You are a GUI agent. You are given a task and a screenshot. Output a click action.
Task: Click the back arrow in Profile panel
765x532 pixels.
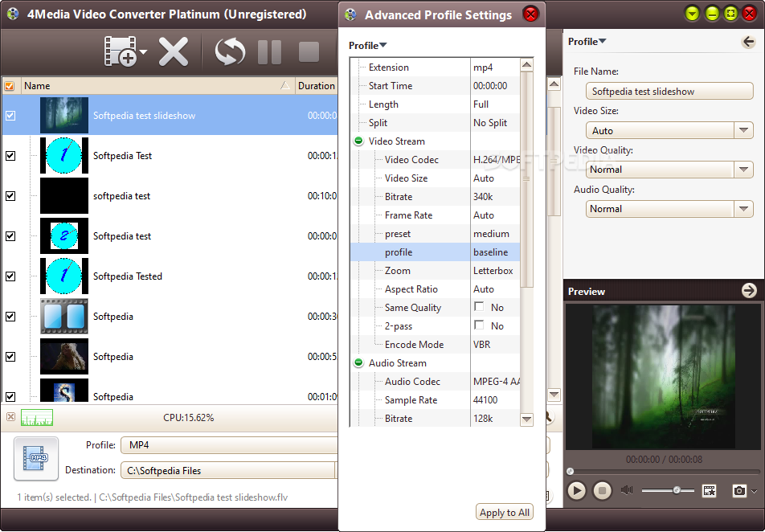(748, 42)
